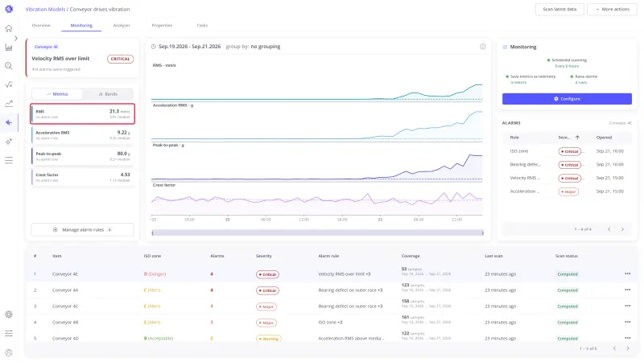Open the square-root formula sidebar icon
This screenshot has height=362, width=644.
click(x=9, y=85)
